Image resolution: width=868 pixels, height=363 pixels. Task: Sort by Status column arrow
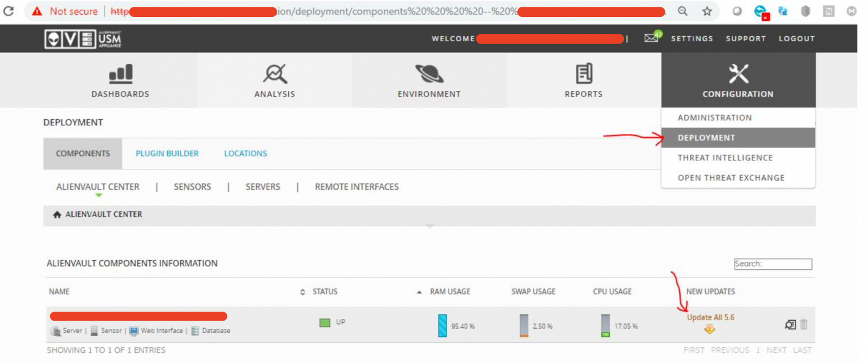pos(419,292)
